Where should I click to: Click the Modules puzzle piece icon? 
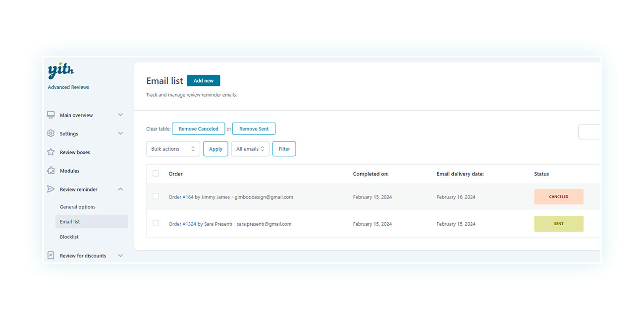click(x=51, y=171)
